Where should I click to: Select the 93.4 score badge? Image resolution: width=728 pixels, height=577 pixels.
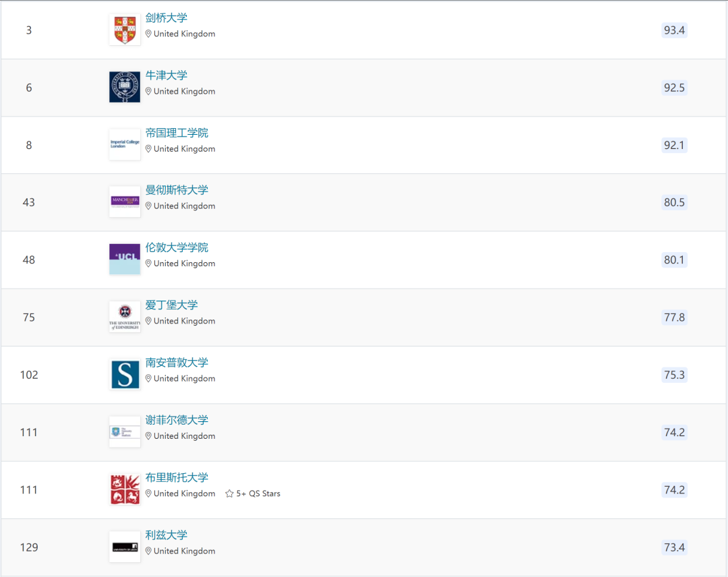(x=674, y=30)
